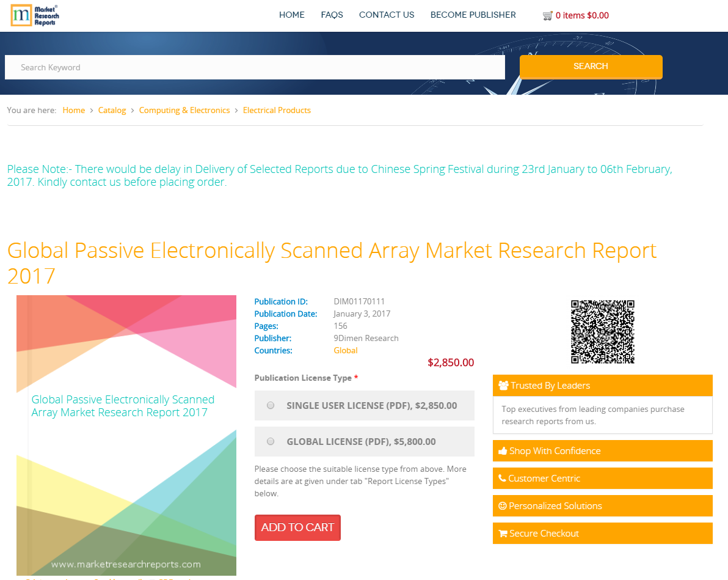
Task: Expand the Trusted By Leaders panel
Action: (x=603, y=385)
